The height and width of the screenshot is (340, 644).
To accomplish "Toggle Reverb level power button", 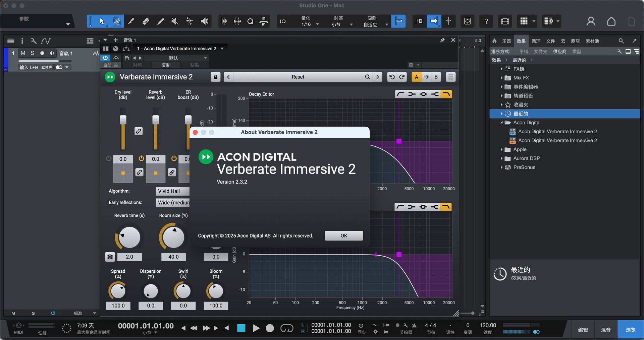I will click(x=141, y=158).
